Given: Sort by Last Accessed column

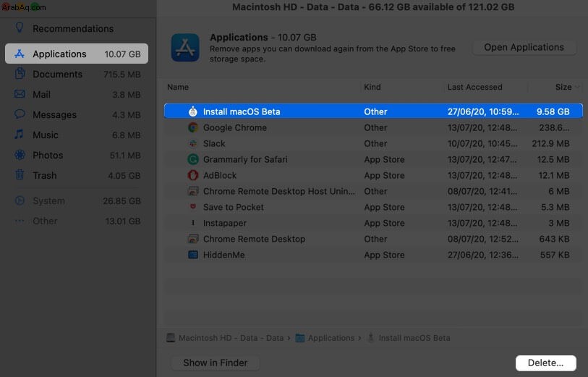Looking at the screenshot, I should coord(474,87).
